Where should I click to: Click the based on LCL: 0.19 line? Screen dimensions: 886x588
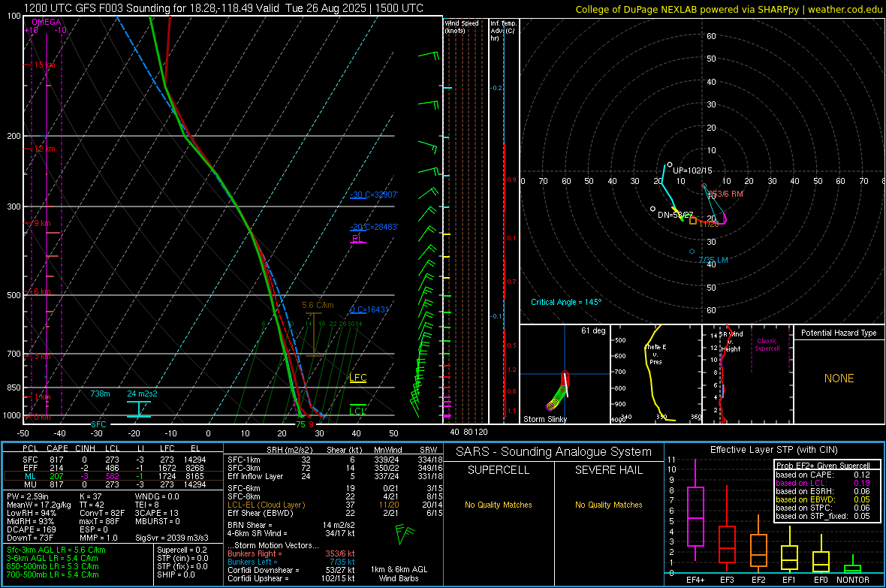click(823, 483)
